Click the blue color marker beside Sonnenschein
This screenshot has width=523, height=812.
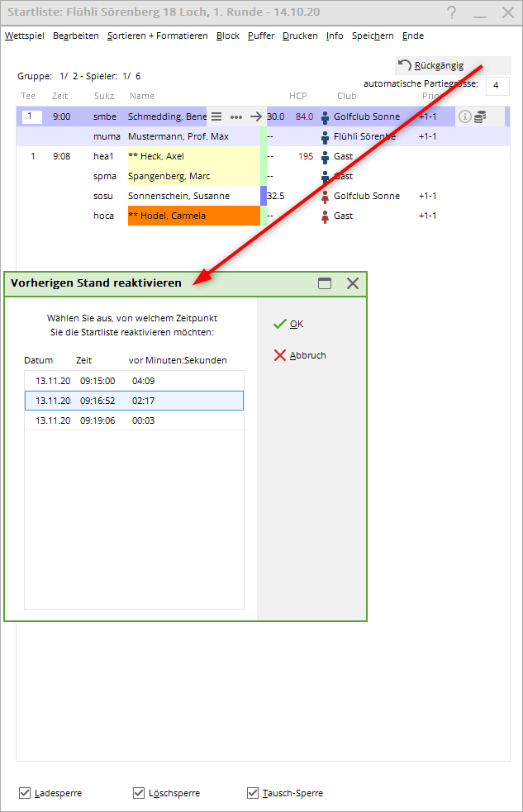coord(263,196)
